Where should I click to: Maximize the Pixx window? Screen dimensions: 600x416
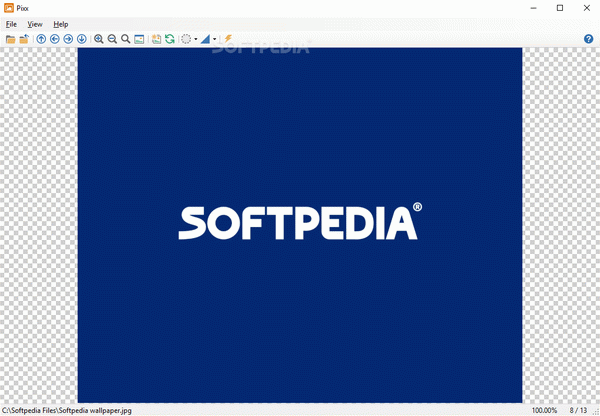coord(560,8)
